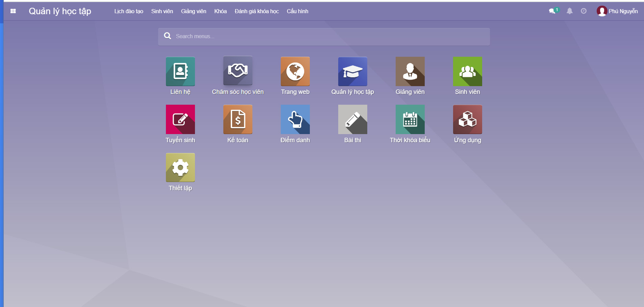Open the Phú Nguyễn user menu
644x307 pixels.
click(617, 11)
